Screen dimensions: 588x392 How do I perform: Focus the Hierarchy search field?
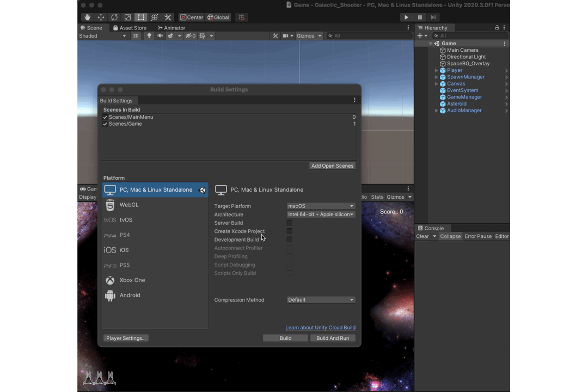pyautogui.click(x=470, y=35)
